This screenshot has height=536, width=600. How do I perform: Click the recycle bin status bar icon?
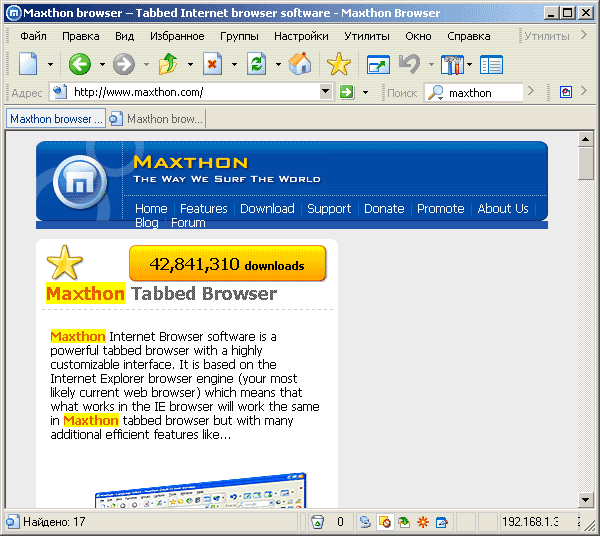tap(317, 522)
